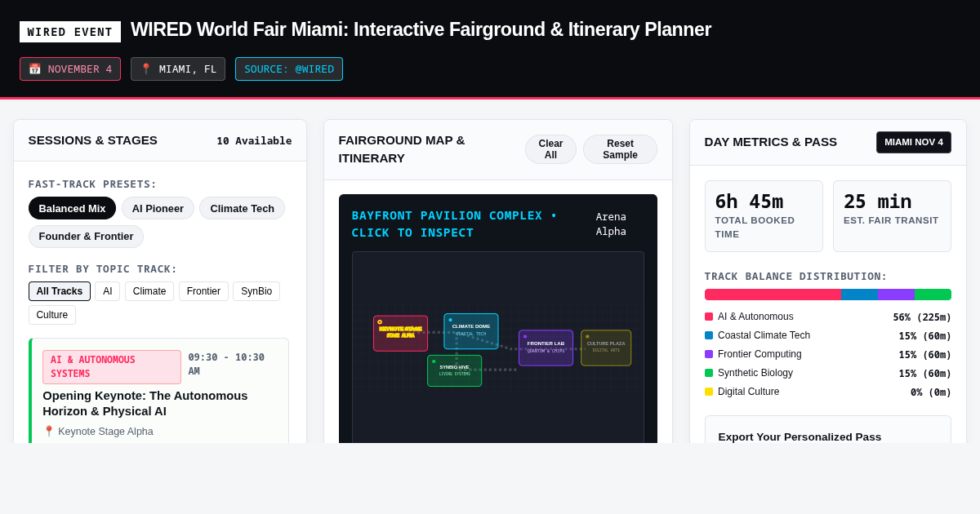The image size is (980, 514).
Task: Click the 09:30 - 10:30 AM time text
Action: click(226, 365)
